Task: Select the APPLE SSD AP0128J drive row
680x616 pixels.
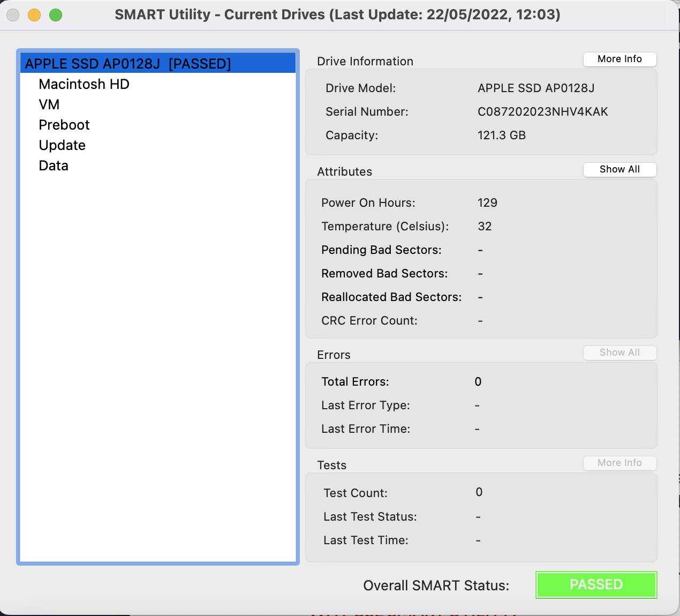Action: pos(158,63)
